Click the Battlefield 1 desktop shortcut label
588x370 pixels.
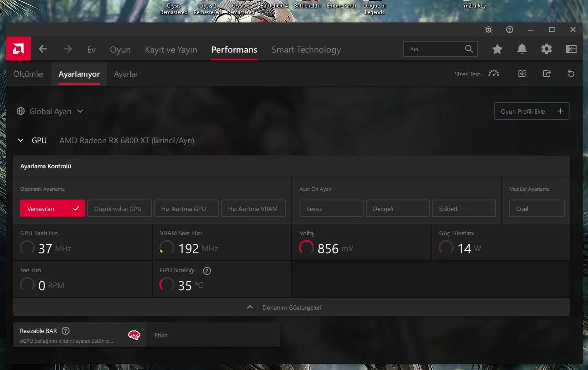click(308, 6)
